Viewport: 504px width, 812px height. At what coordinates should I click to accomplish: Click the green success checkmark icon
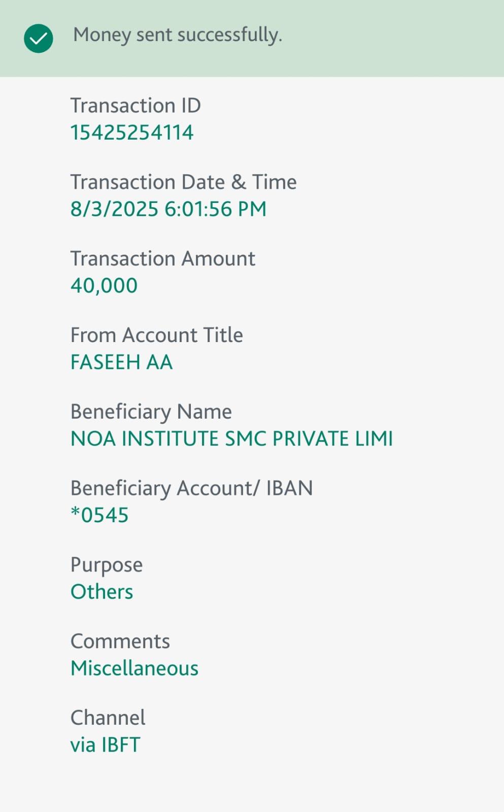(39, 38)
